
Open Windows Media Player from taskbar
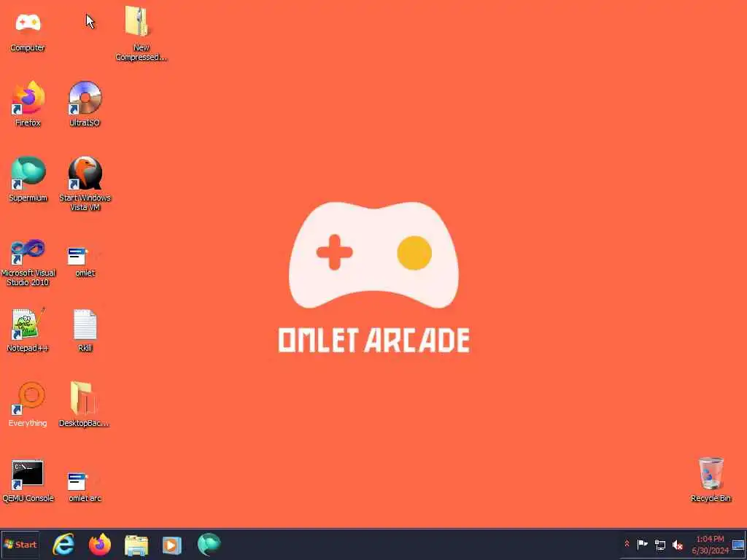172,545
